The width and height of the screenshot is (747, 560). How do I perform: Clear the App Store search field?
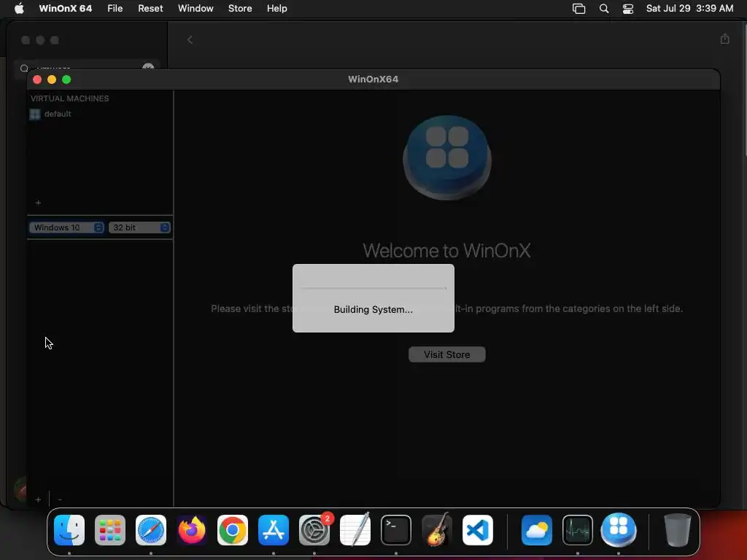point(148,66)
